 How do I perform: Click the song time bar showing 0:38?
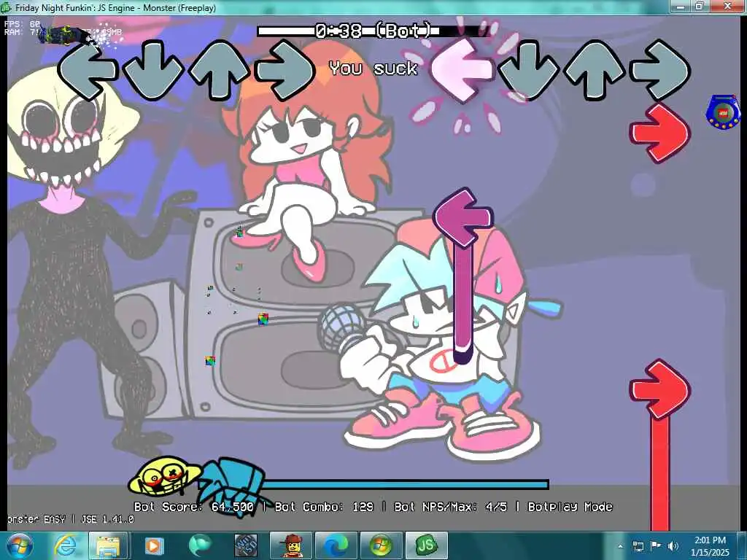click(373, 31)
